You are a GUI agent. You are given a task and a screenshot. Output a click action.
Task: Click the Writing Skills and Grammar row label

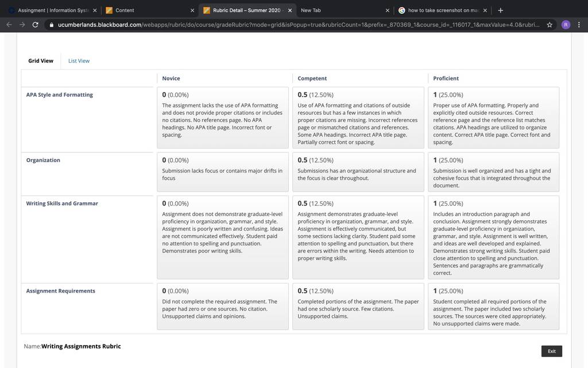pyautogui.click(x=62, y=204)
